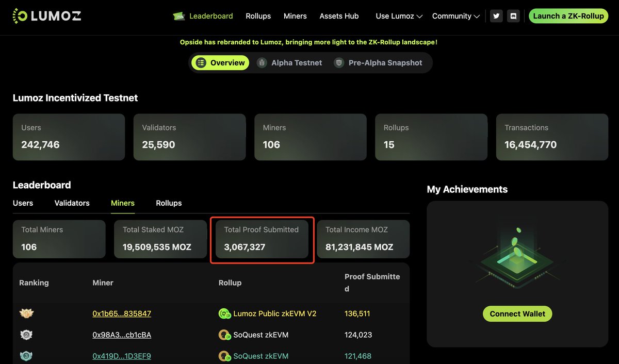Image resolution: width=619 pixels, height=364 pixels.
Task: Open the Assets Hub nav item
Action: coord(339,16)
